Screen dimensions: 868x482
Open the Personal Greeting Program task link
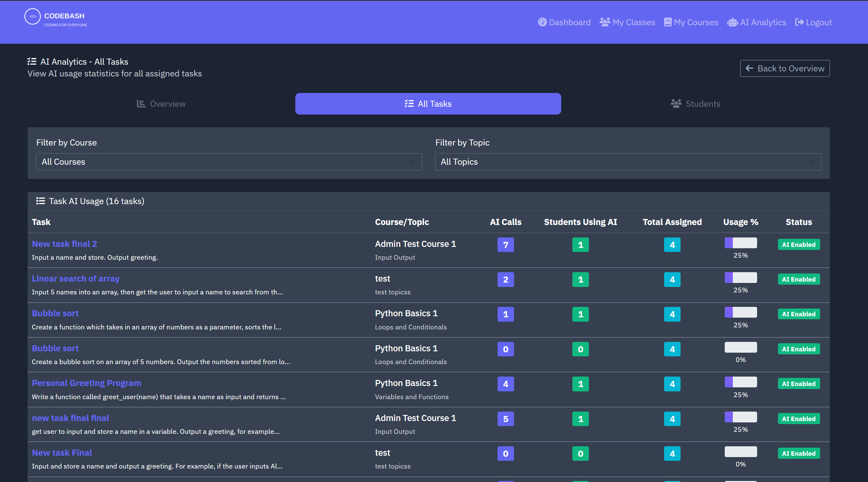[86, 383]
